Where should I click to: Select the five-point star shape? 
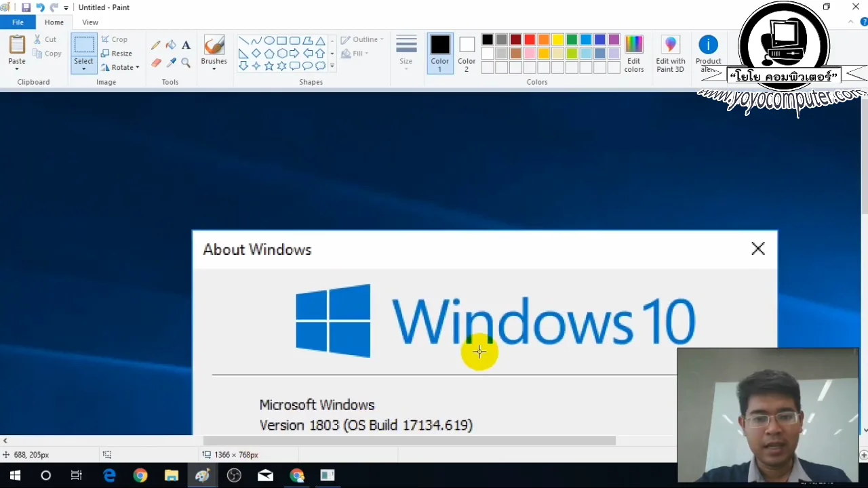(269, 66)
